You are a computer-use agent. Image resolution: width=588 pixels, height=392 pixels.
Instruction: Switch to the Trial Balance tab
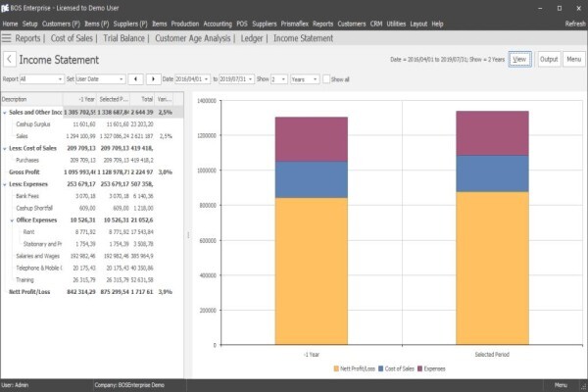click(x=123, y=38)
